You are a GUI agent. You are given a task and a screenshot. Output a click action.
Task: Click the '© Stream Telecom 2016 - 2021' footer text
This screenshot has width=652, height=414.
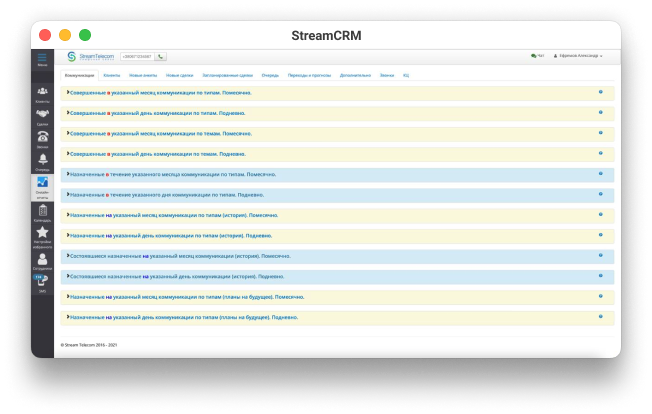(89, 345)
